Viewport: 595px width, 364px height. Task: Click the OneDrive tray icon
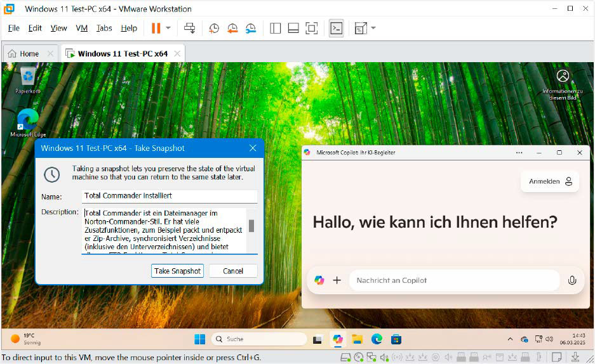pos(525,339)
